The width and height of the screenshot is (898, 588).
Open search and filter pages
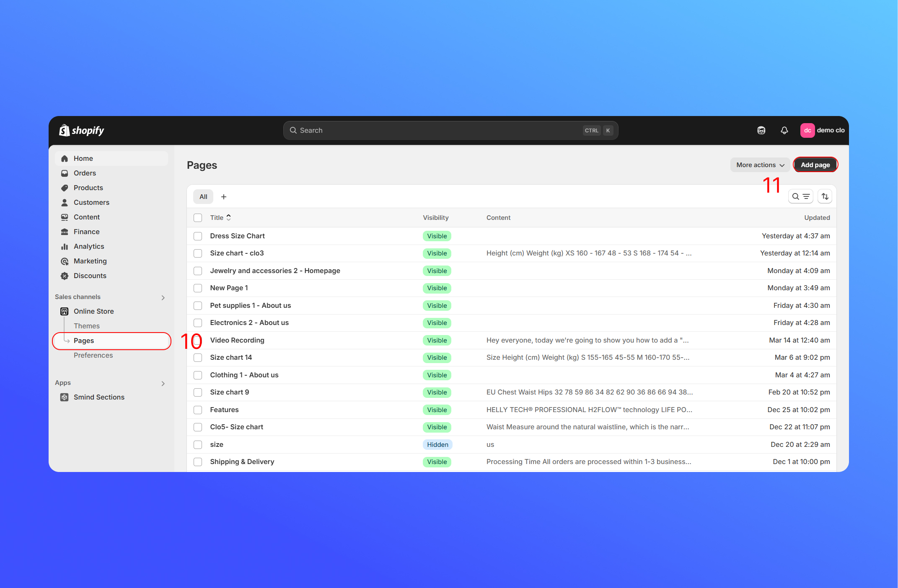(x=800, y=196)
